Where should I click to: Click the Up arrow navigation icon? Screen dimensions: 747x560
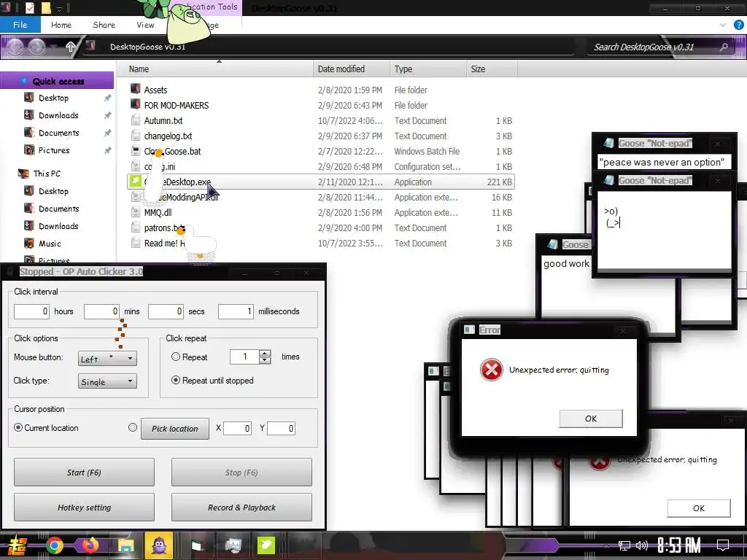click(71, 47)
